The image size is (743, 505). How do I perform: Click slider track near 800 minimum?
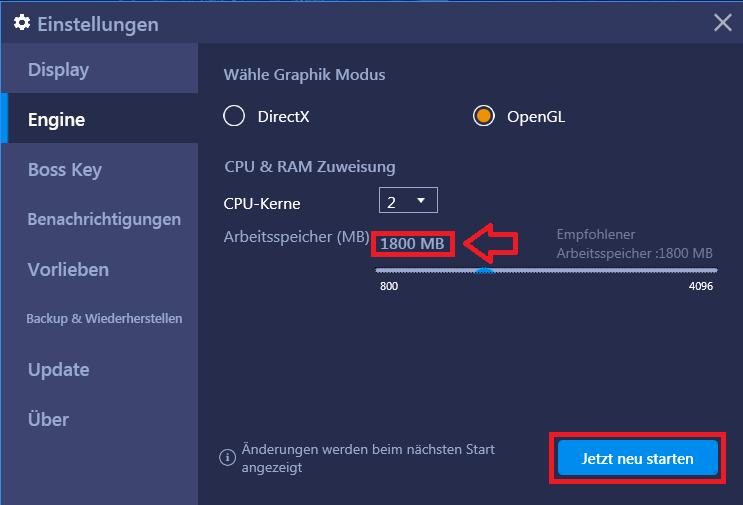[378, 271]
